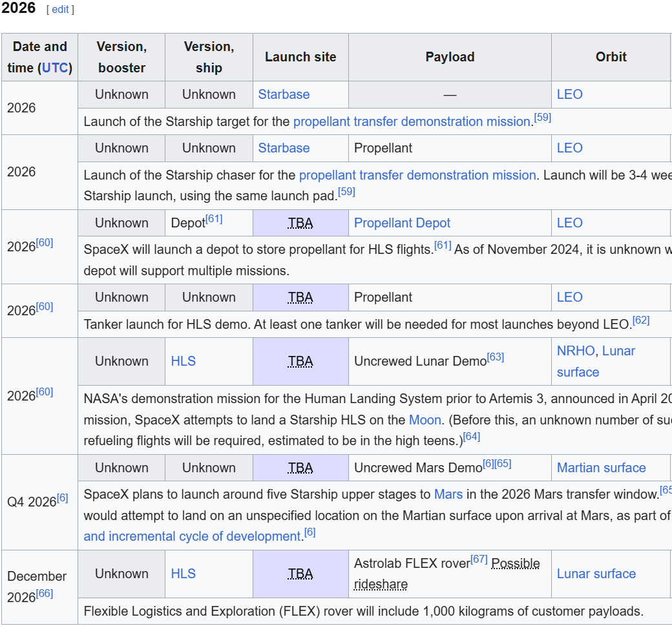Screen dimensions: 672x626
Task: Click 'Propellant' payload in the tanker launch row
Action: click(x=383, y=297)
